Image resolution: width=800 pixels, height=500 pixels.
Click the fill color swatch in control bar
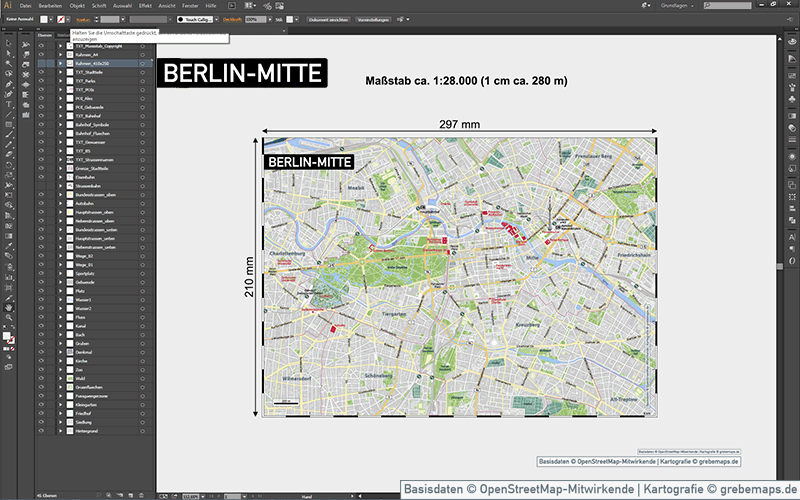tap(45, 19)
